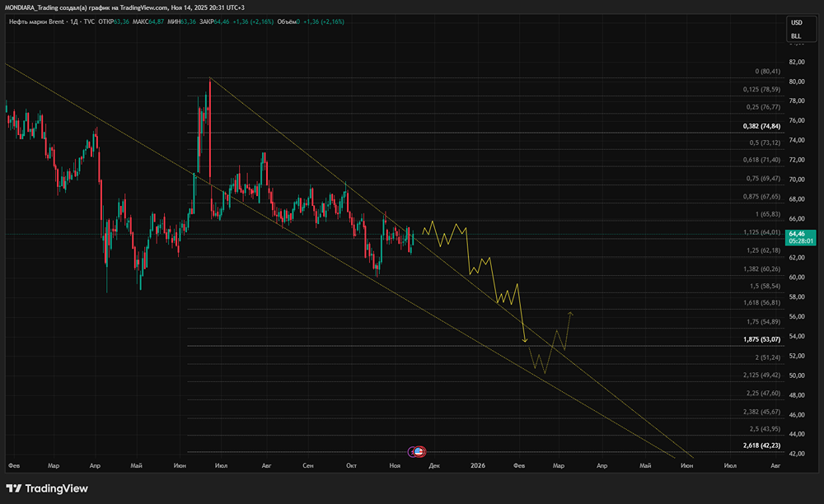Click the US flag economic event marker
This screenshot has width=824, height=504.
419,451
